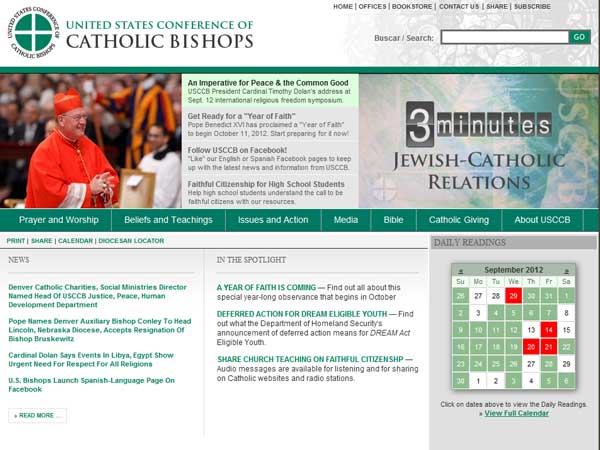Open the HOME link in top bar
This screenshot has height=450, width=600.
(x=343, y=7)
